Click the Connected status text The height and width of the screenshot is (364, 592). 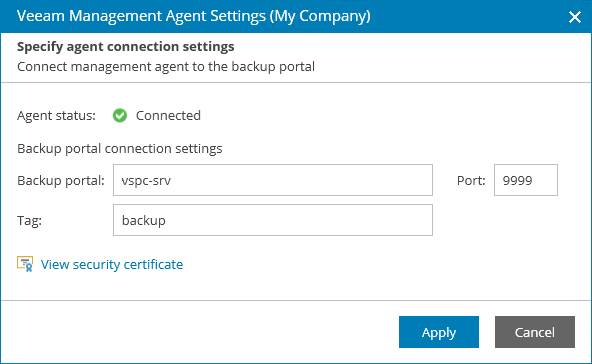(168, 116)
